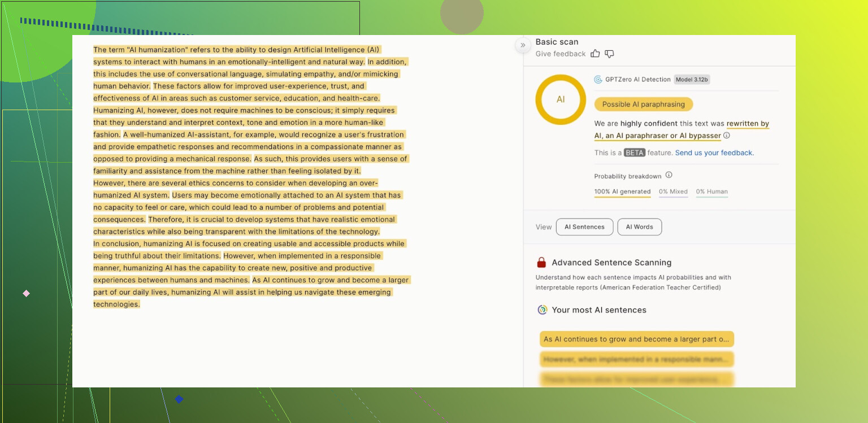Switch view to AI Words
This screenshot has height=423, width=868.
[x=639, y=227]
